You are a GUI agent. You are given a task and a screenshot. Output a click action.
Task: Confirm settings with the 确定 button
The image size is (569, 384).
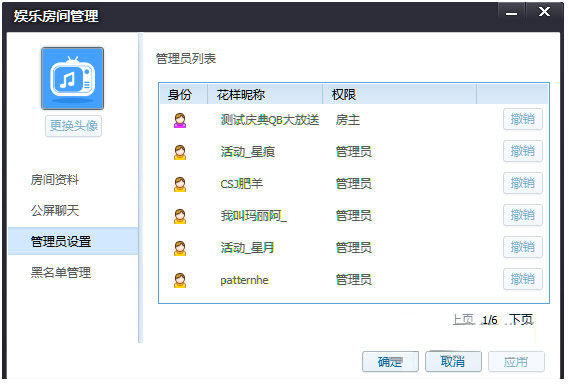390,361
